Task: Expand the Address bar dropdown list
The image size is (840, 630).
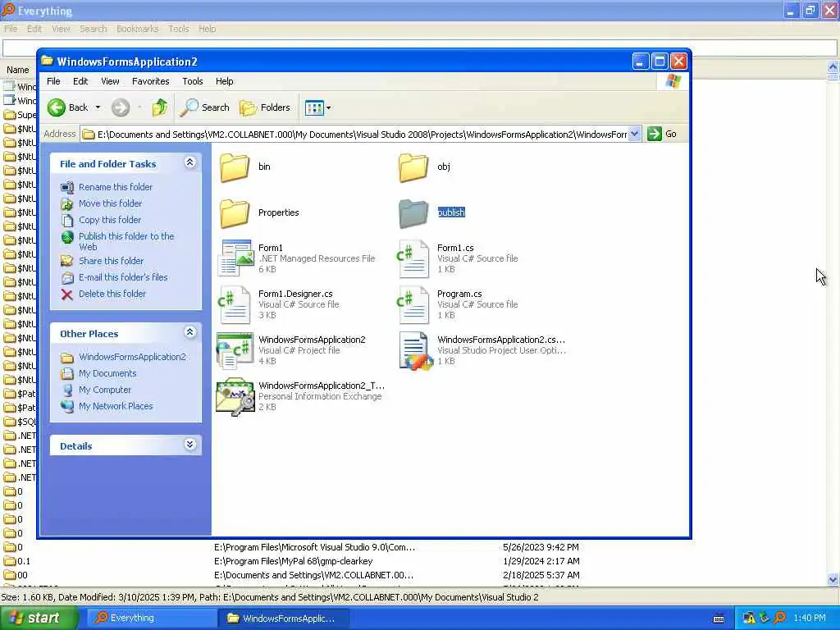Action: [634, 134]
